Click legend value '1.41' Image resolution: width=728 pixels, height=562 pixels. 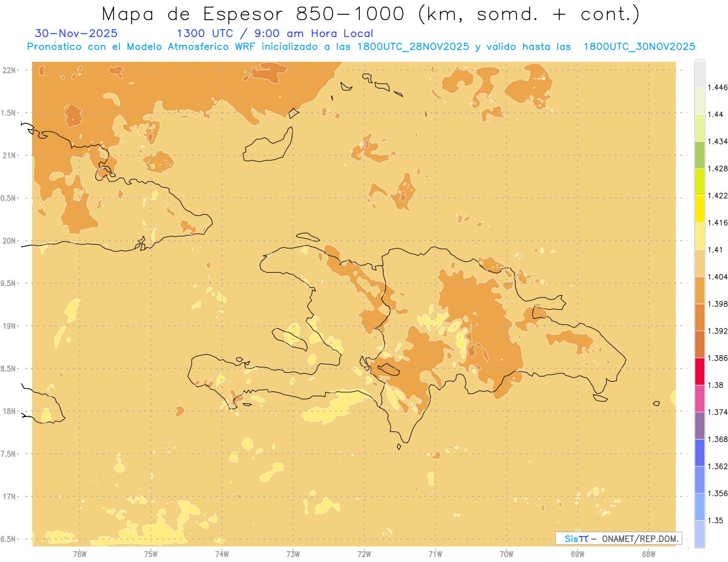pos(715,250)
